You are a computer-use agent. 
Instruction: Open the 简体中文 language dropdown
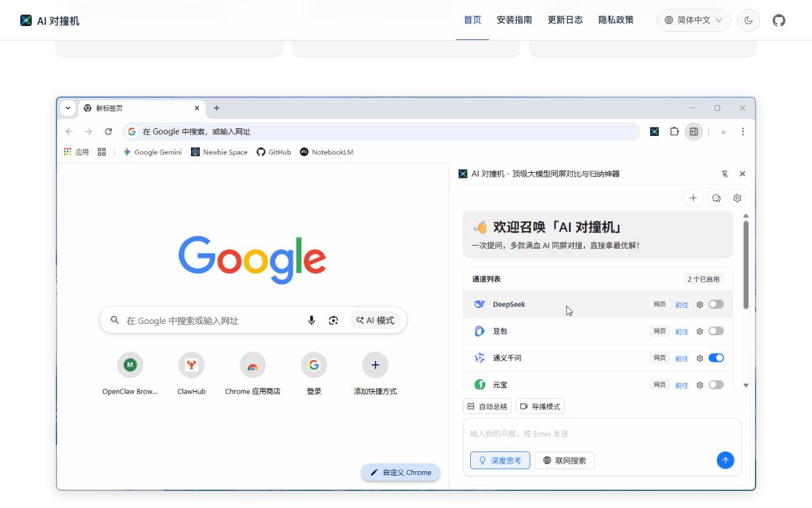(693, 20)
